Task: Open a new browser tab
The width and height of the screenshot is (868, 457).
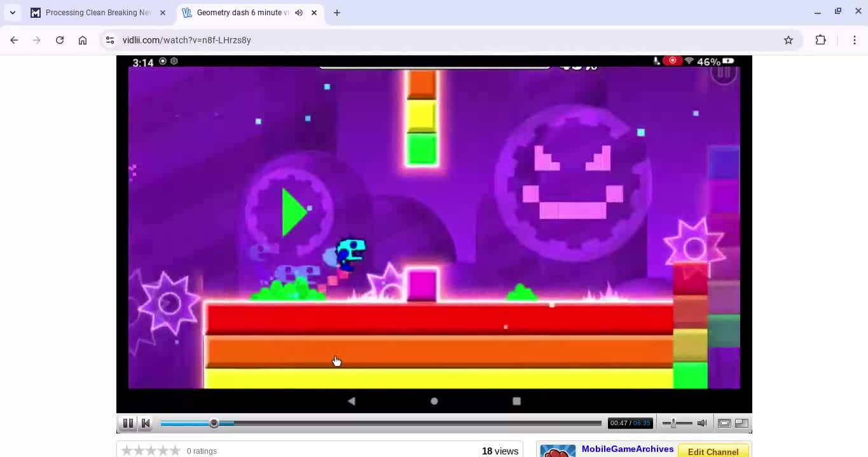Action: [337, 13]
